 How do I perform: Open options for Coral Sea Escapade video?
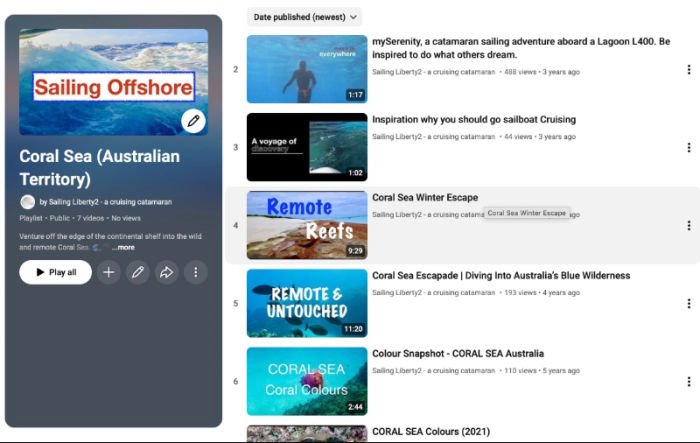point(689,304)
